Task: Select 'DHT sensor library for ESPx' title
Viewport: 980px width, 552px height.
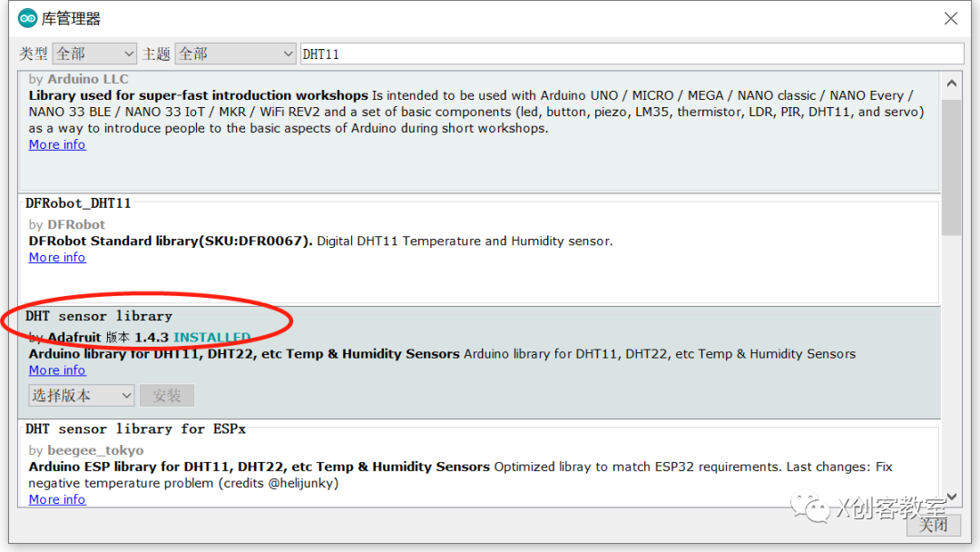Action: pyautogui.click(x=135, y=429)
